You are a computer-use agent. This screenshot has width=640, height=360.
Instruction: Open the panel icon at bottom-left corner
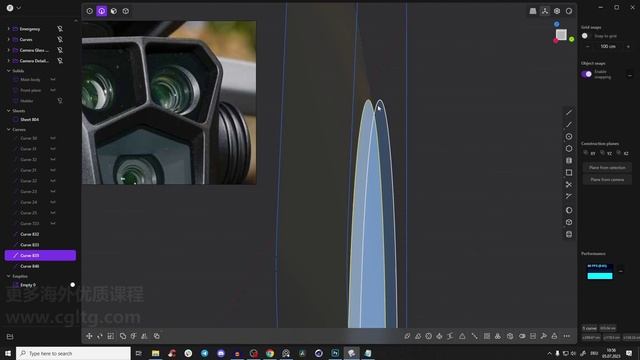(10, 336)
